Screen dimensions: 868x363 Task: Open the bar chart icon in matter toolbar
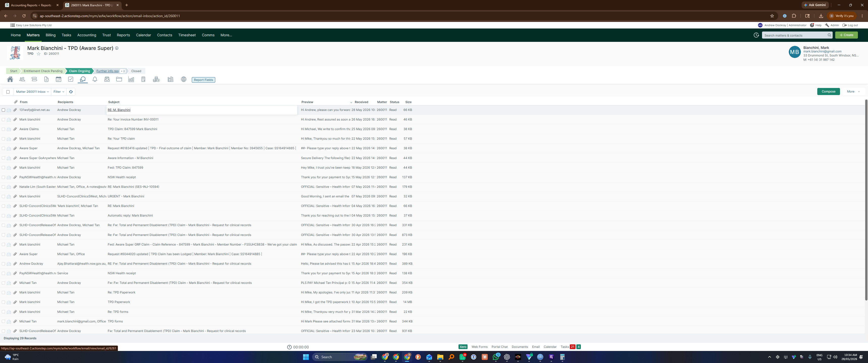coord(131,79)
